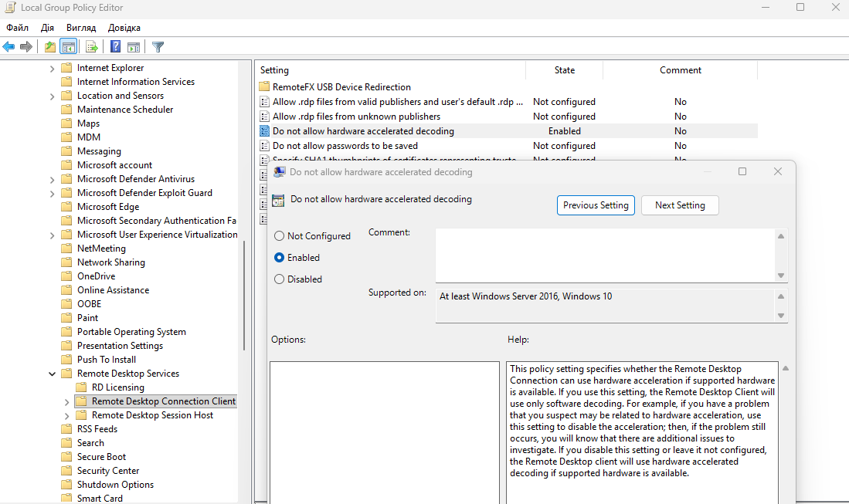Viewport: 849px width, 504px height.
Task: Click the Up one level folder icon
Action: click(50, 47)
